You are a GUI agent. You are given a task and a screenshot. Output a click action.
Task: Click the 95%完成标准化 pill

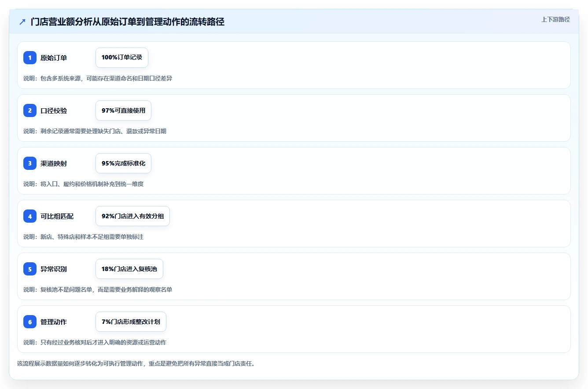coord(123,163)
